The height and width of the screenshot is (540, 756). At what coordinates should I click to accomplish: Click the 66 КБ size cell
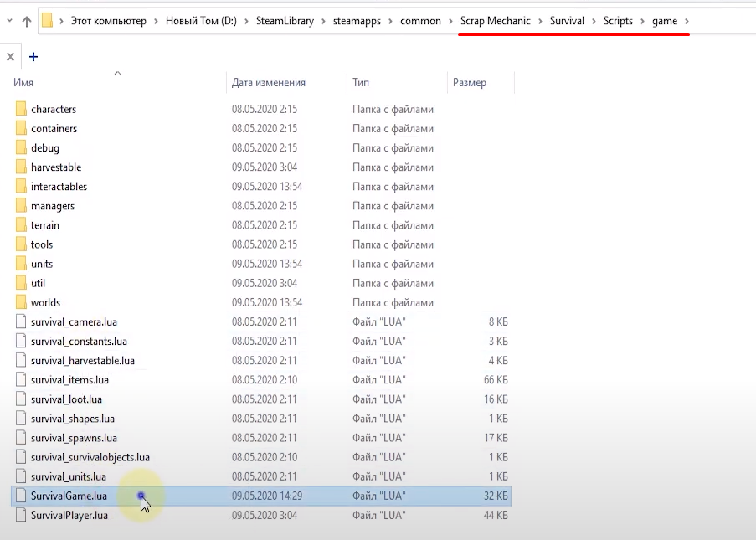coord(496,380)
